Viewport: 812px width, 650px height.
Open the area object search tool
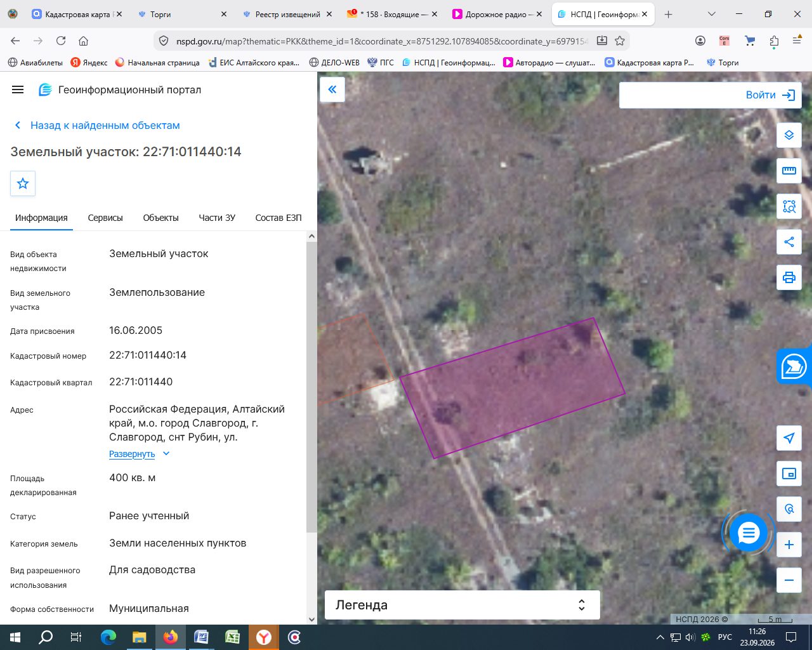pyautogui.click(x=789, y=206)
